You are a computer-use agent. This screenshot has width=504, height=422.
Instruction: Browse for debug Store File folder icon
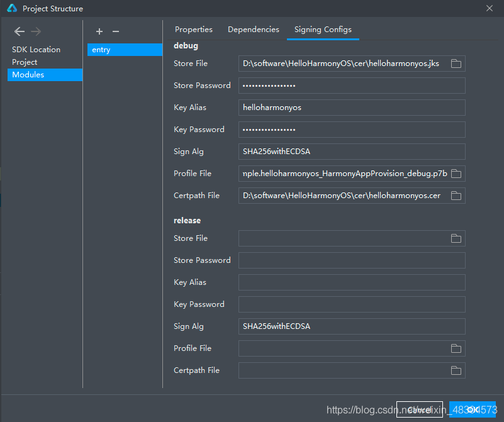pos(456,64)
